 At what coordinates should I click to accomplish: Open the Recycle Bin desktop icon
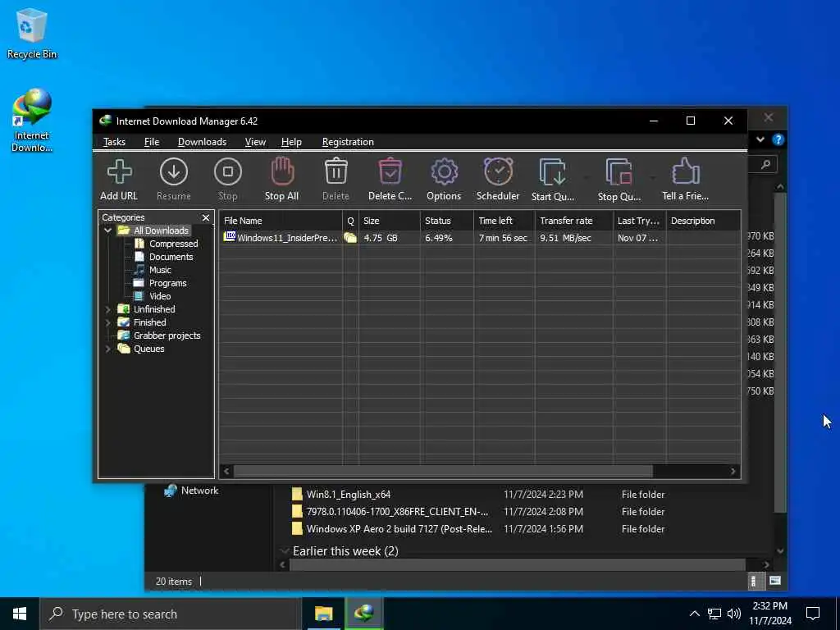pos(32,33)
